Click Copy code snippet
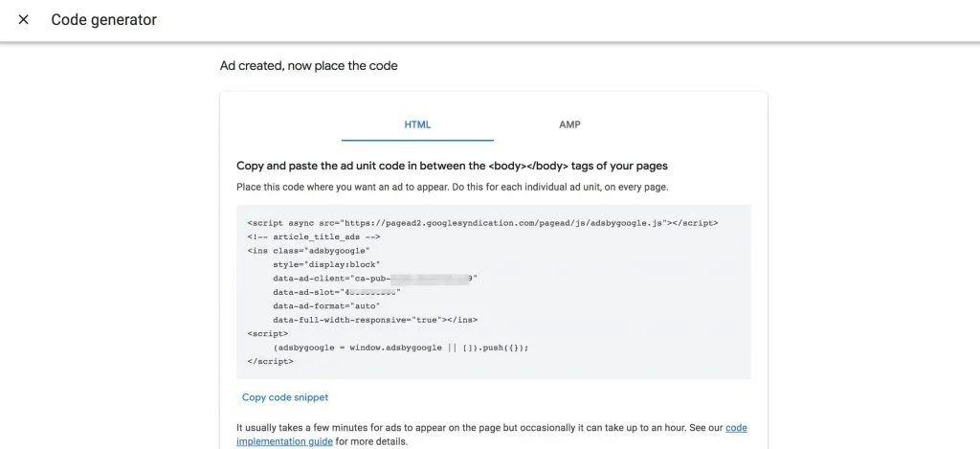980x449 pixels. coord(285,397)
